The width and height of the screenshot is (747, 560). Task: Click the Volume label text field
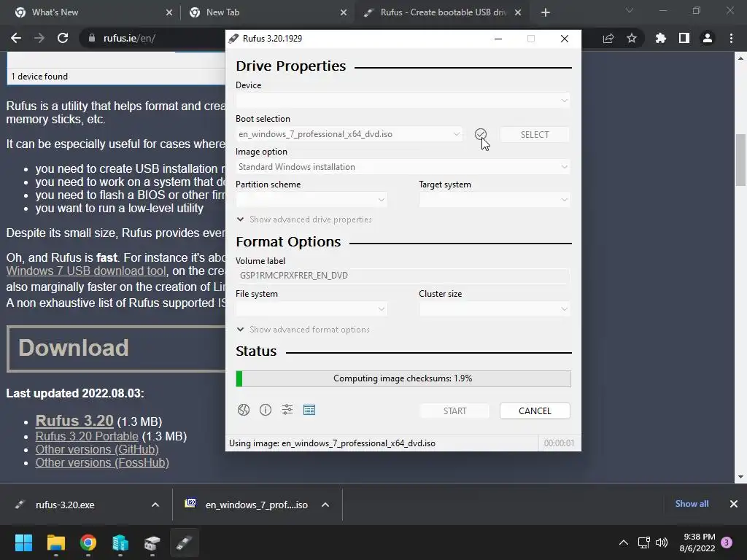click(x=403, y=276)
